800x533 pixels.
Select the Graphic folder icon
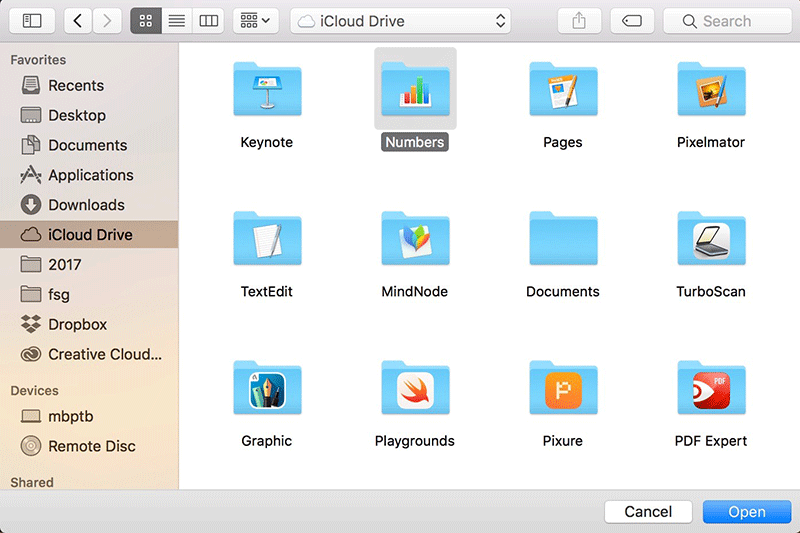[267, 388]
